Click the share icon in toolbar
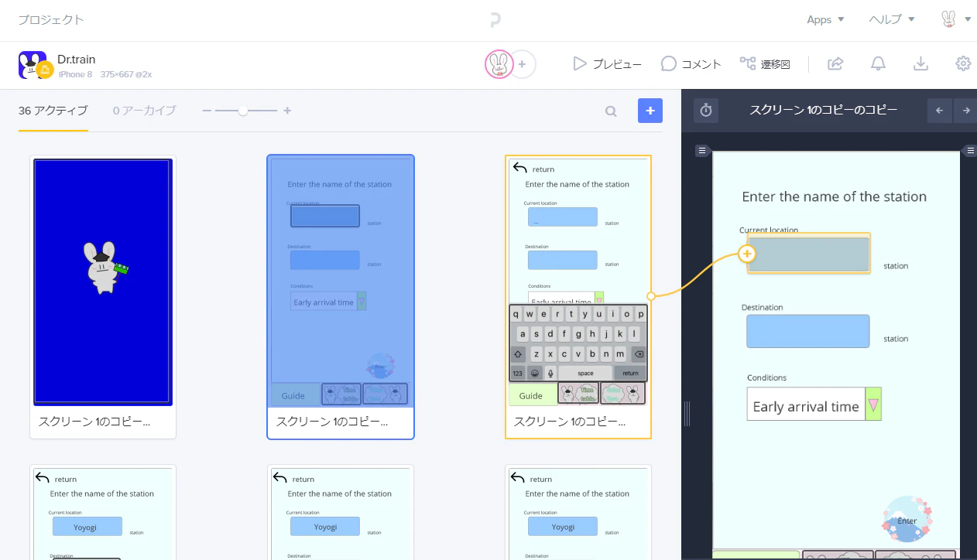Screen dimensions: 977x560 click(835, 63)
